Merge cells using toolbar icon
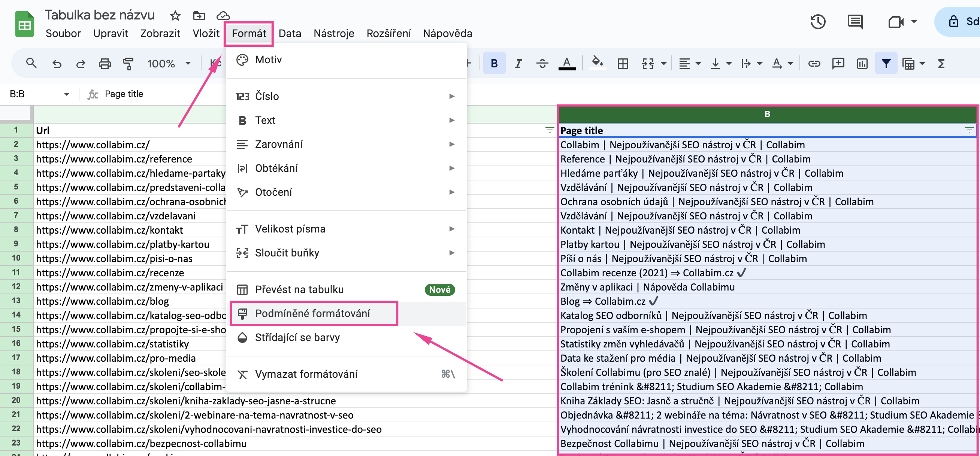980x456 pixels. tap(648, 64)
